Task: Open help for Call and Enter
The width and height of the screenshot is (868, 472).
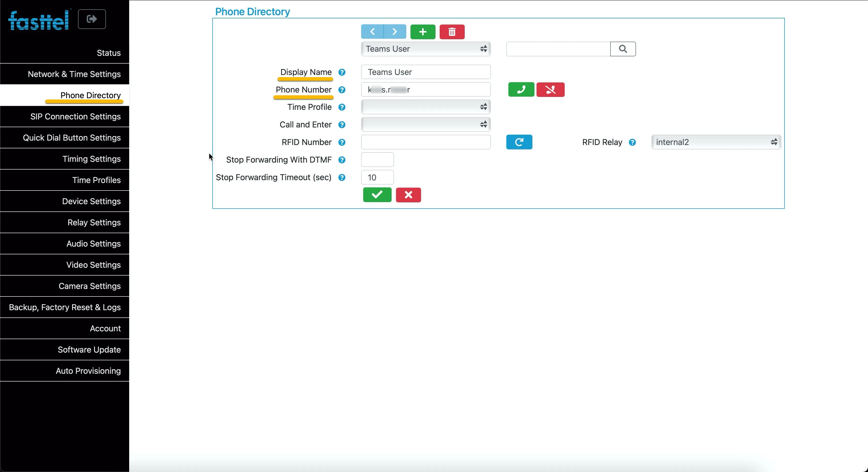Action: click(x=342, y=125)
